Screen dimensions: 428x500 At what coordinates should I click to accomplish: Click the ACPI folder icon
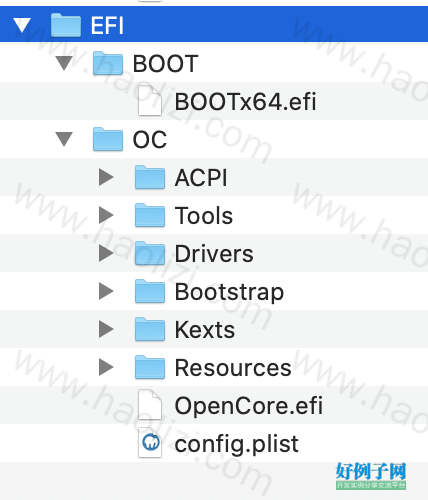150,177
